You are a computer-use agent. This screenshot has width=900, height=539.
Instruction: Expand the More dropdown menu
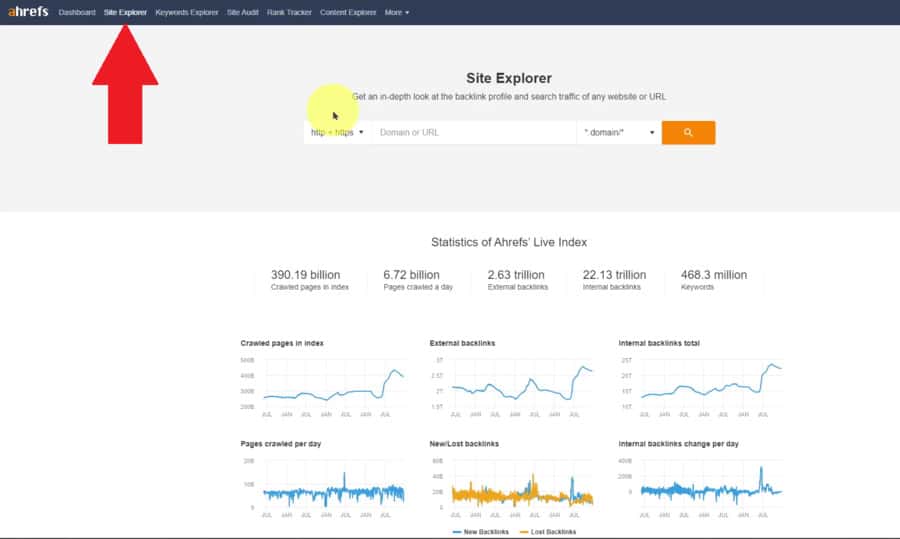coord(397,12)
